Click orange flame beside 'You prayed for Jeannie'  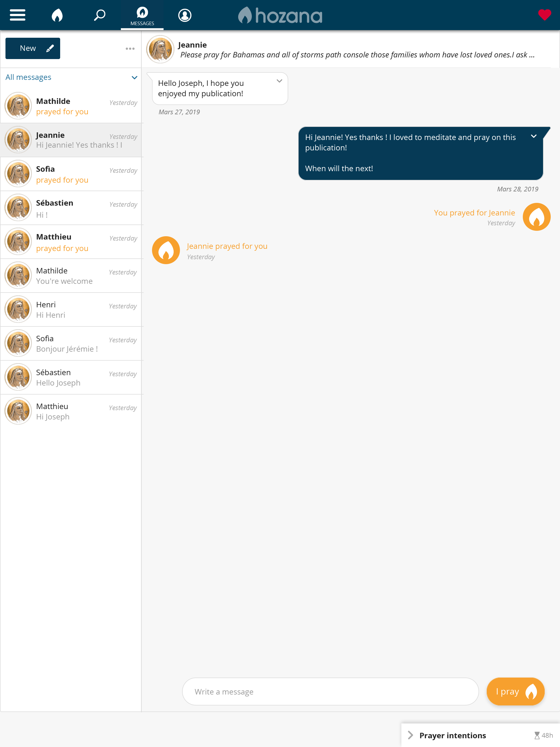click(536, 217)
